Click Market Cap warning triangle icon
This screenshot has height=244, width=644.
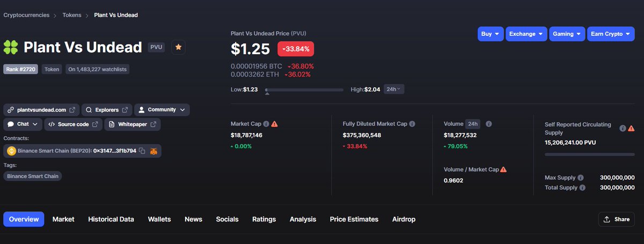[275, 124]
